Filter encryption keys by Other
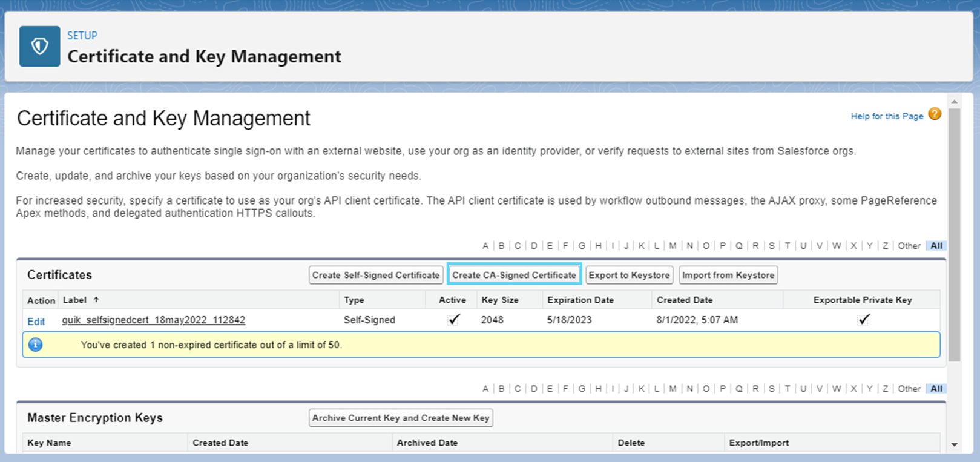 [x=909, y=389]
